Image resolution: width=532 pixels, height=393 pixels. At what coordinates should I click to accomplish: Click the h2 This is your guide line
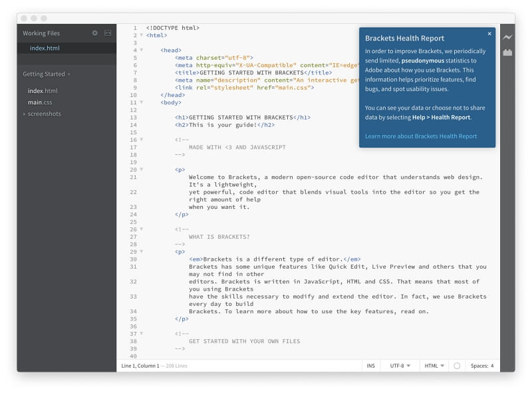tap(225, 125)
